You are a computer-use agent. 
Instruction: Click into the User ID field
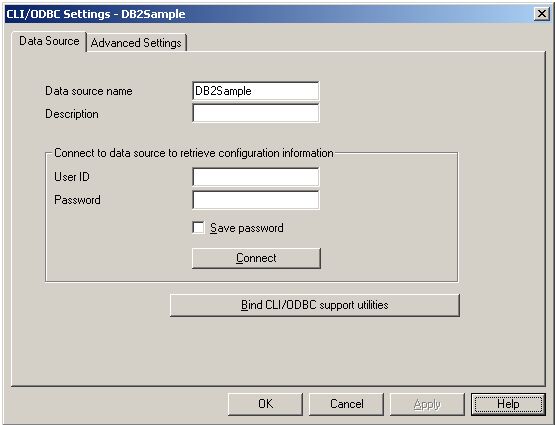pos(256,177)
